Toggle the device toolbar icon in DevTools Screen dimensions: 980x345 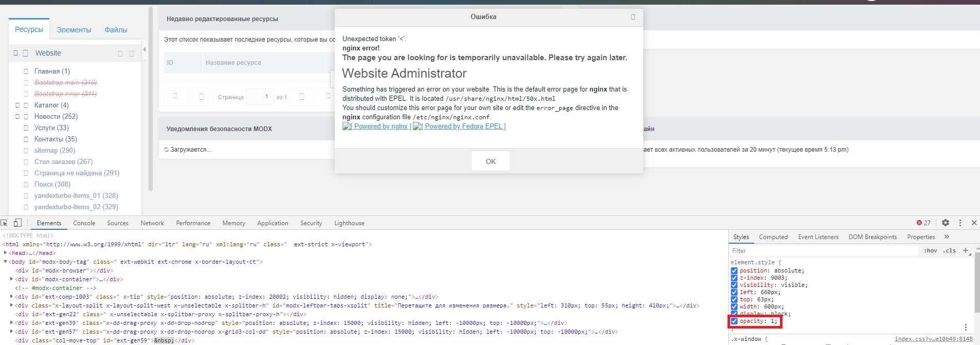point(17,223)
